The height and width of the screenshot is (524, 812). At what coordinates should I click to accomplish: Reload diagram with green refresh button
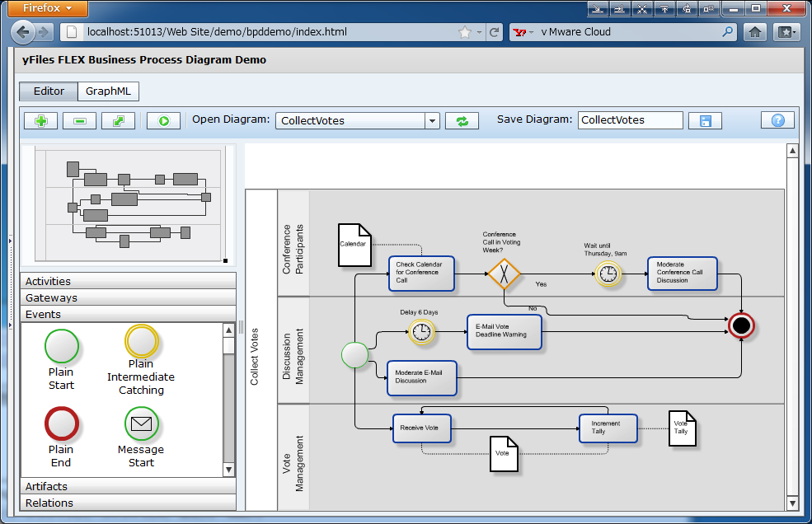click(x=462, y=120)
